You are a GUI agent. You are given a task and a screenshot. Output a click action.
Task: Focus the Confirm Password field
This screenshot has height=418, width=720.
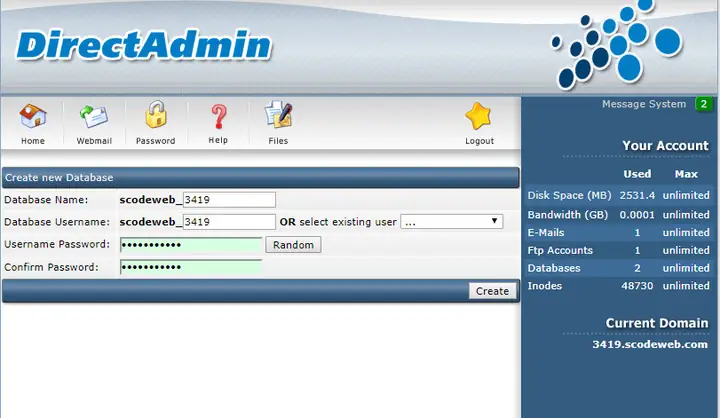[x=191, y=267]
